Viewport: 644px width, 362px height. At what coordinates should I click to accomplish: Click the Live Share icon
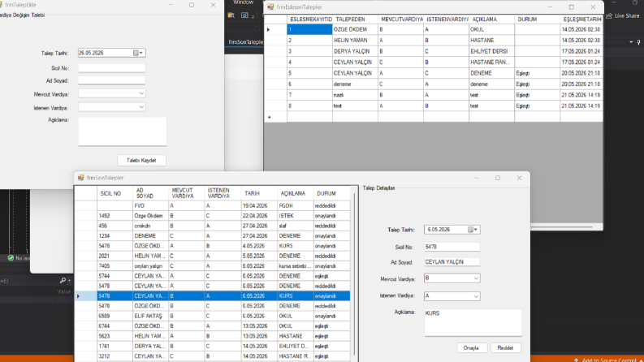[609, 15]
